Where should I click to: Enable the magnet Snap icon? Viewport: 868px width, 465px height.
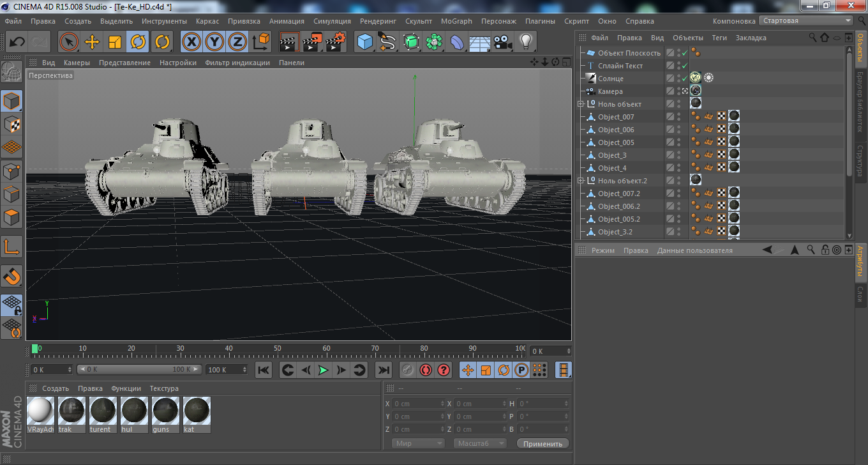[12, 276]
